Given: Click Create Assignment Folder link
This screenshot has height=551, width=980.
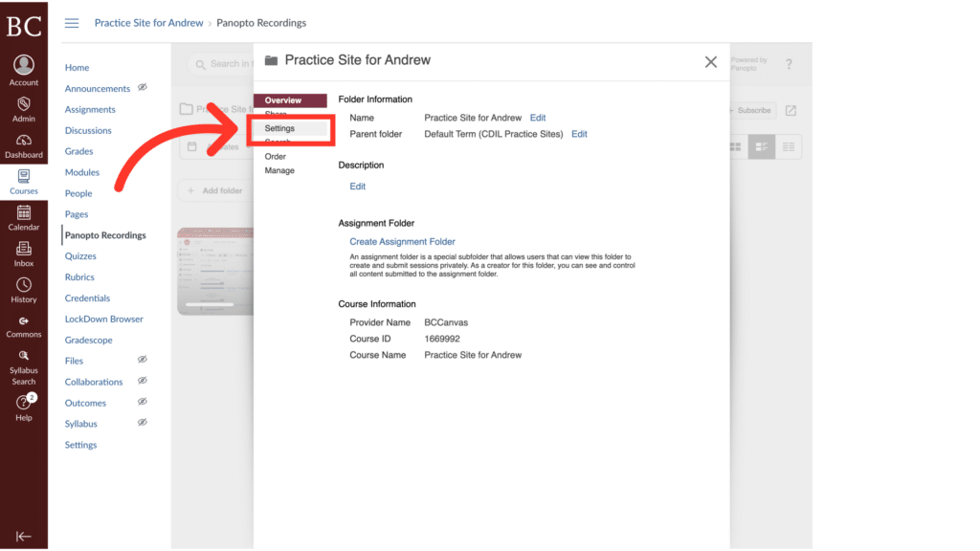Looking at the screenshot, I should [x=402, y=241].
